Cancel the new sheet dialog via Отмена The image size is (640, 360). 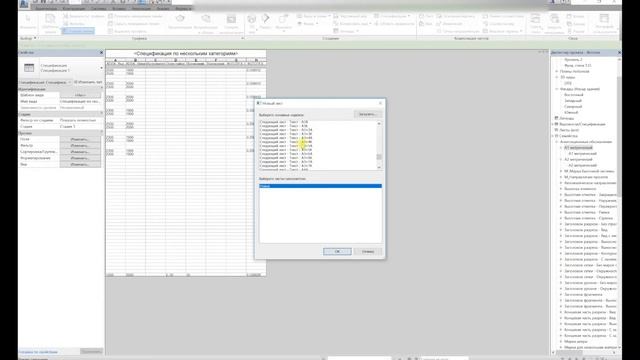(x=368, y=251)
